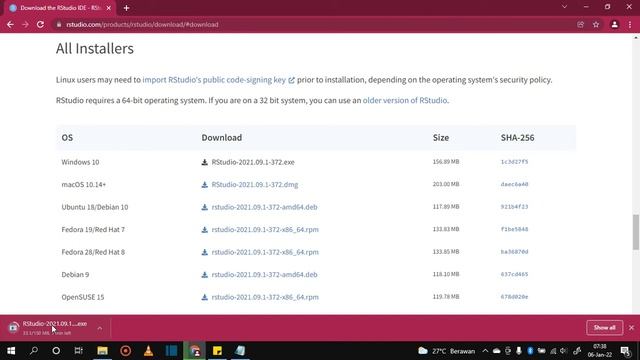This screenshot has height=360, width=640.
Task: Reload the RStudio download page
Action: [x=40, y=24]
